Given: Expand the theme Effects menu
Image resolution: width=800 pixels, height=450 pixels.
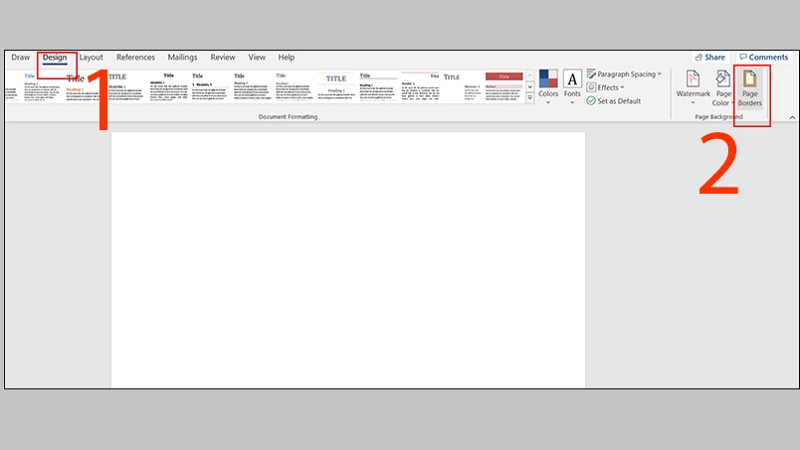Looking at the screenshot, I should click(606, 87).
